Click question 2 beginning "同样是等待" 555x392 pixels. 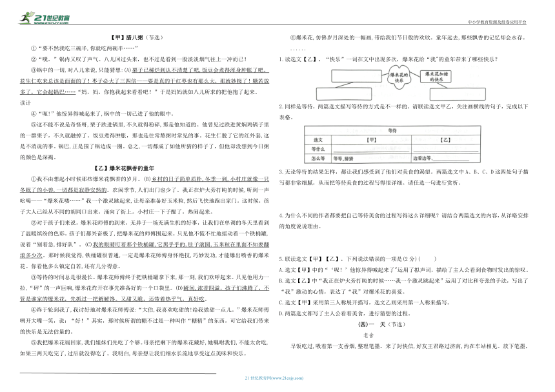[403, 112]
